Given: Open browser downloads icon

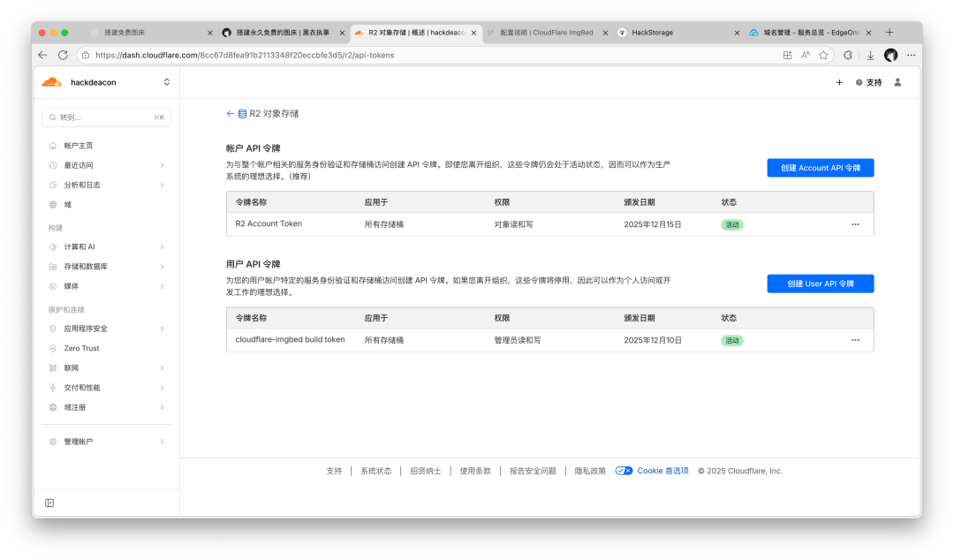Looking at the screenshot, I should (871, 55).
